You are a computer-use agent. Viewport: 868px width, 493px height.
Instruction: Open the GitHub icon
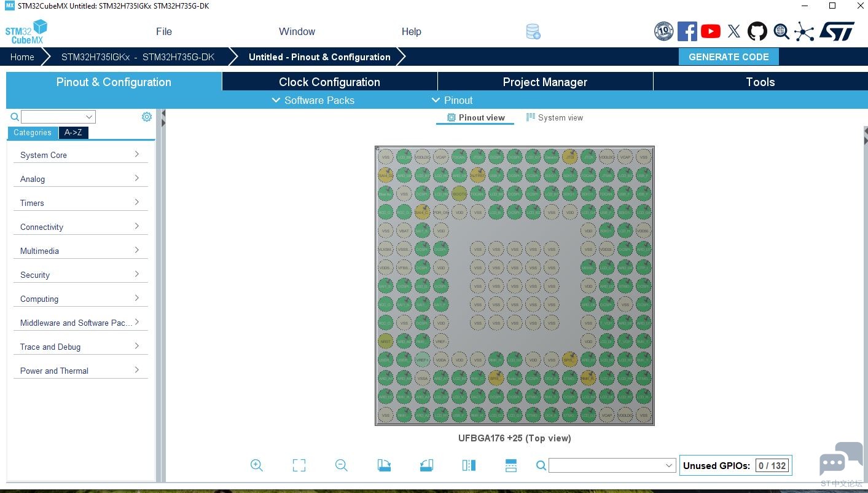point(757,31)
